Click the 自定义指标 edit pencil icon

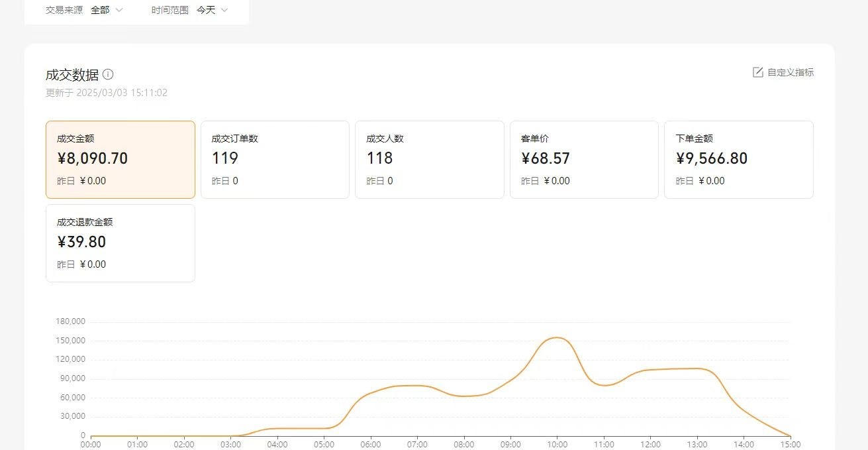point(758,72)
